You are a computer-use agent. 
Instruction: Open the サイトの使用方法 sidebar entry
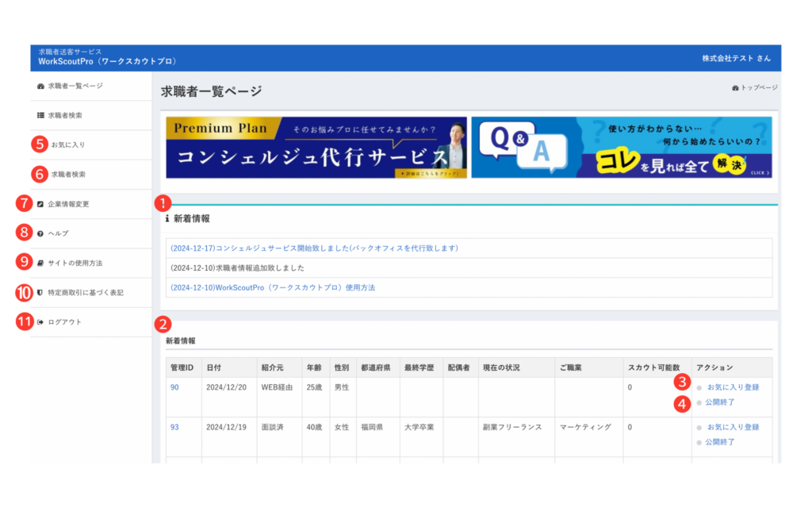(x=75, y=263)
